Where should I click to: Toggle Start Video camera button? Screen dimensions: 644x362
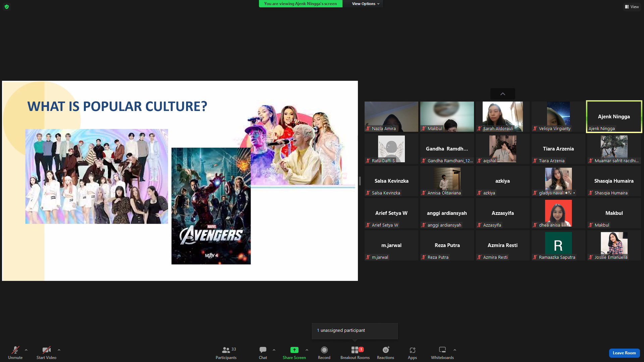[46, 353]
